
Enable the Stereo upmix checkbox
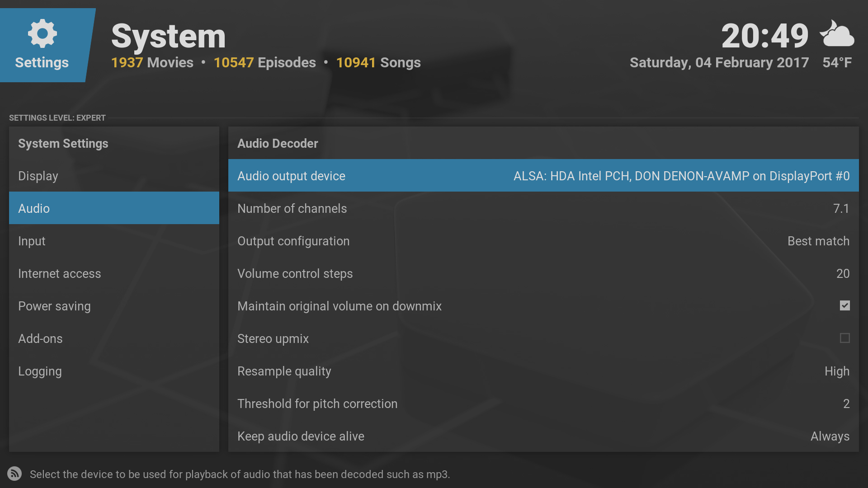click(x=844, y=338)
